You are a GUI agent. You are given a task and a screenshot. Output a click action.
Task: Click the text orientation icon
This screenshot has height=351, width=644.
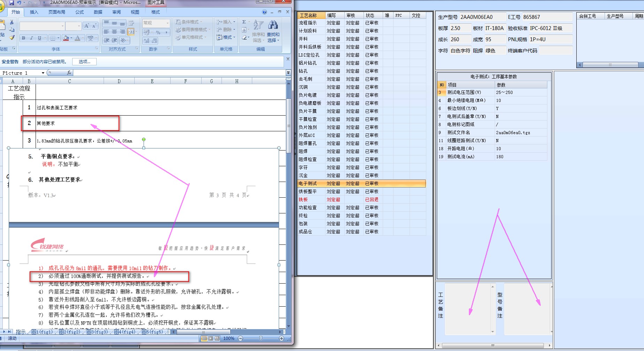pyautogui.click(x=123, y=41)
